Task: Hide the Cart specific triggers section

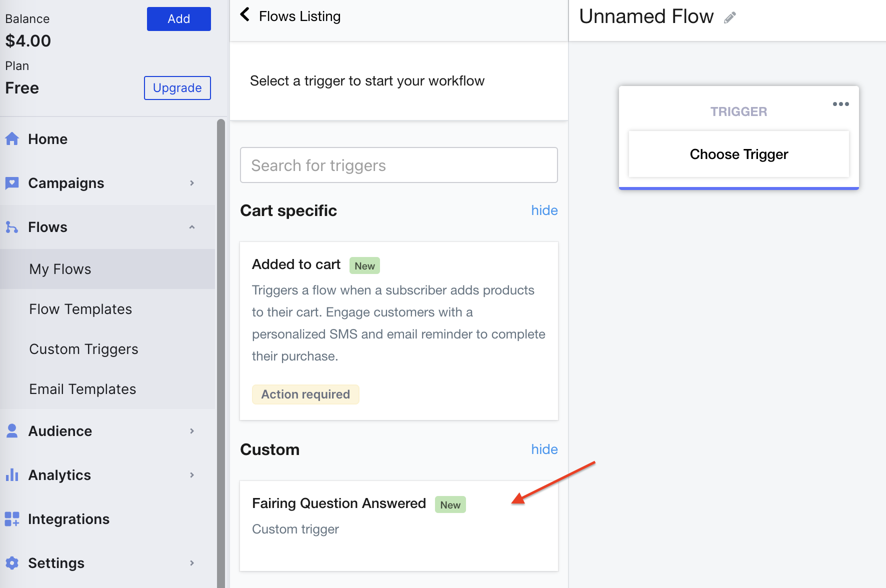Action: point(544,210)
